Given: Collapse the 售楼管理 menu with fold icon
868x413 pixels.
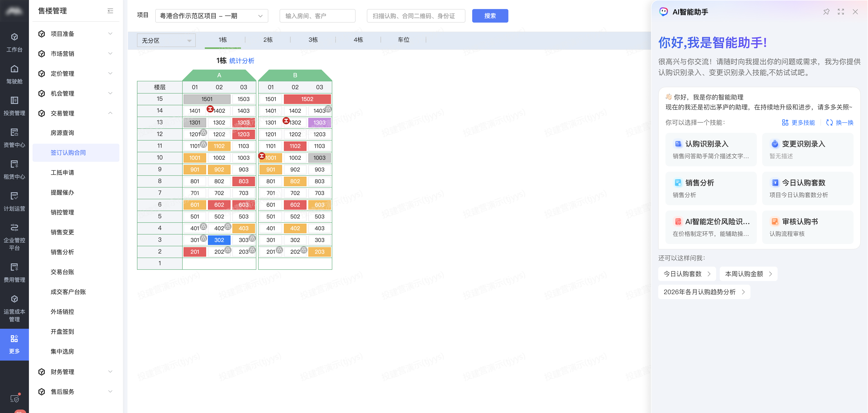Looking at the screenshot, I should [110, 11].
